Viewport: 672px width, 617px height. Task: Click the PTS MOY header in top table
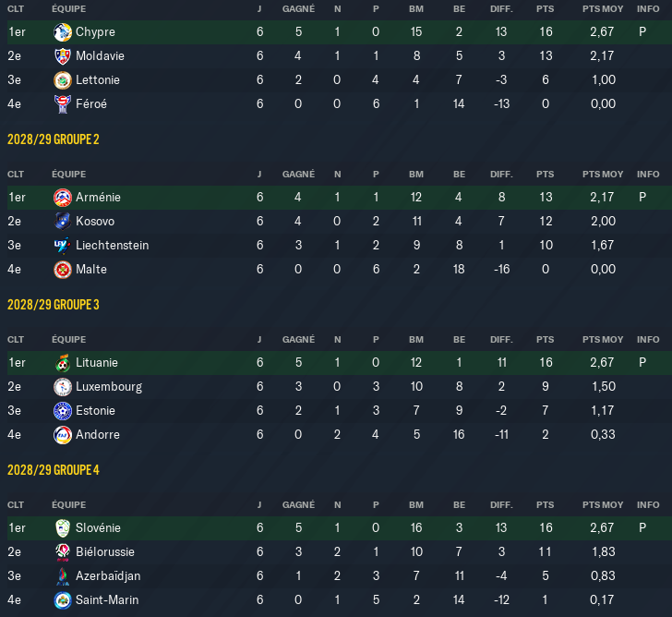click(603, 9)
